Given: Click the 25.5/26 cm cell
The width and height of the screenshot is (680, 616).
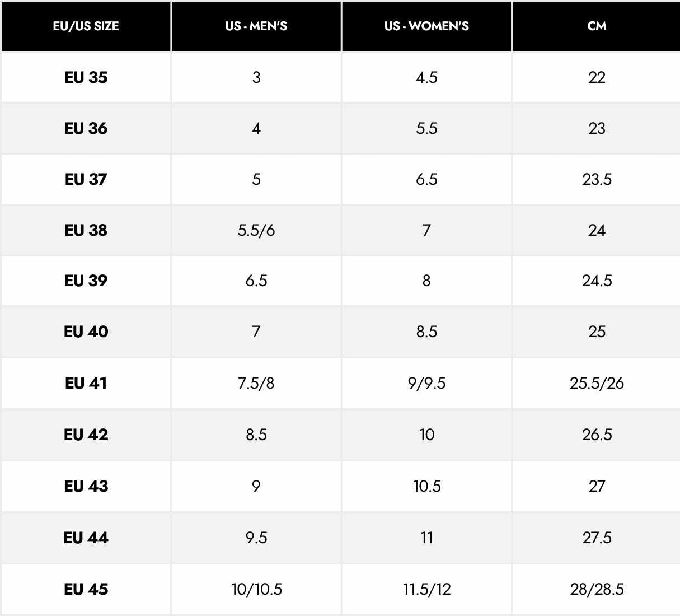Looking at the screenshot, I should coord(597,383).
